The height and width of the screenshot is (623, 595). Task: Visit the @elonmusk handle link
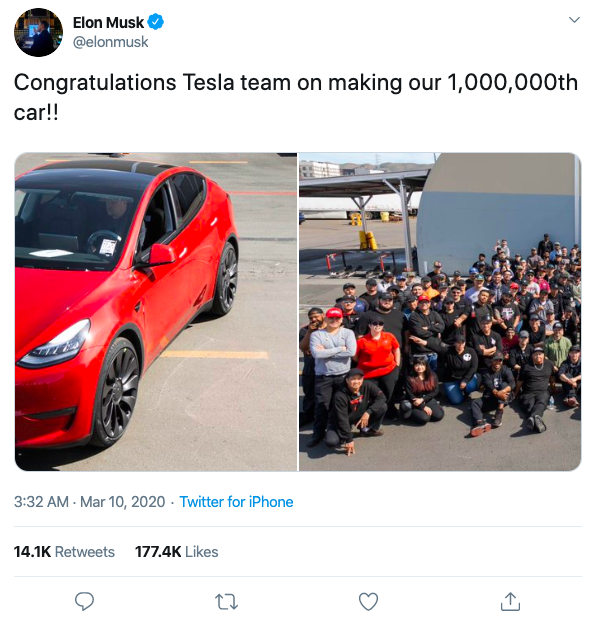(110, 42)
